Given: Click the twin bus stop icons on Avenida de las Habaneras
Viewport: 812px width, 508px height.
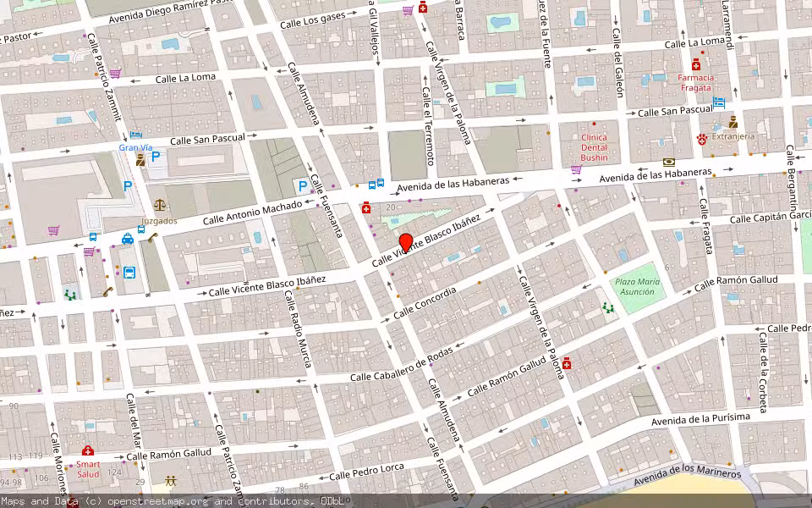Looking at the screenshot, I should click(x=376, y=184).
